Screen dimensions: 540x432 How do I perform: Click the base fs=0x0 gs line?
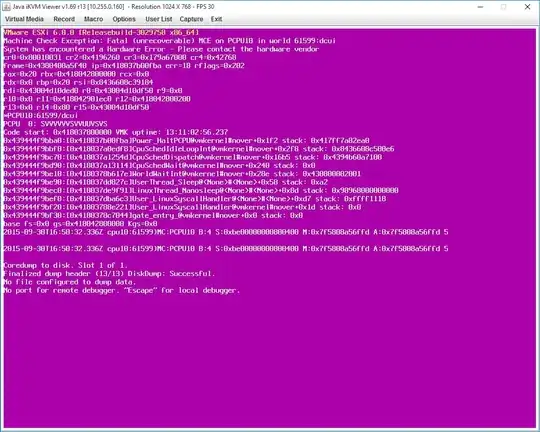(80, 224)
